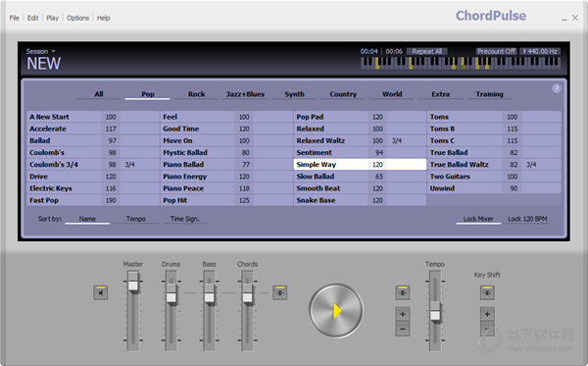Select the Mystic Ballad style
Image resolution: width=588 pixels, height=366 pixels.
pyautogui.click(x=226, y=153)
